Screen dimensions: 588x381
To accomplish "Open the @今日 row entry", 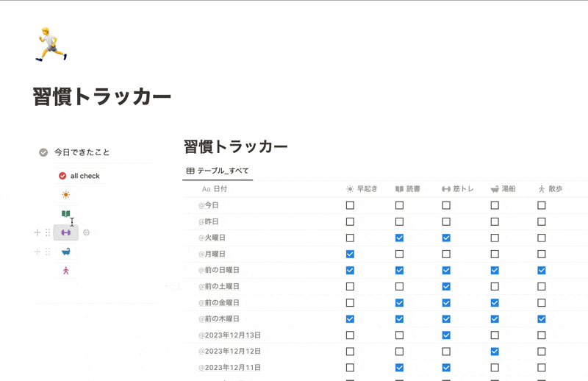I will click(209, 205).
